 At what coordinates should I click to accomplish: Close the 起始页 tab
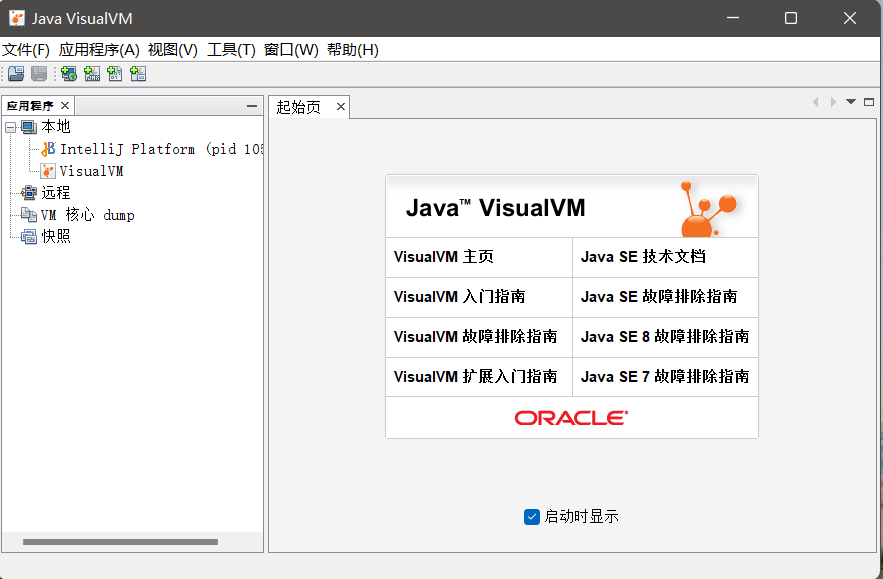tap(341, 106)
